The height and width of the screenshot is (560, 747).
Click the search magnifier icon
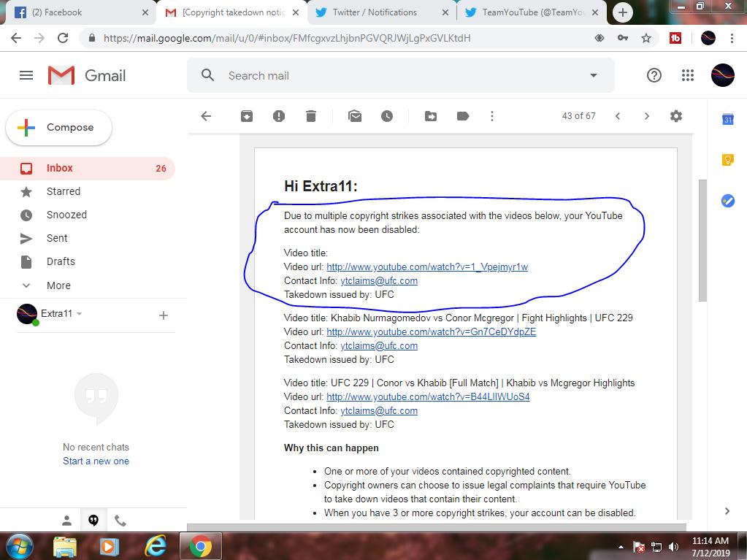207,75
